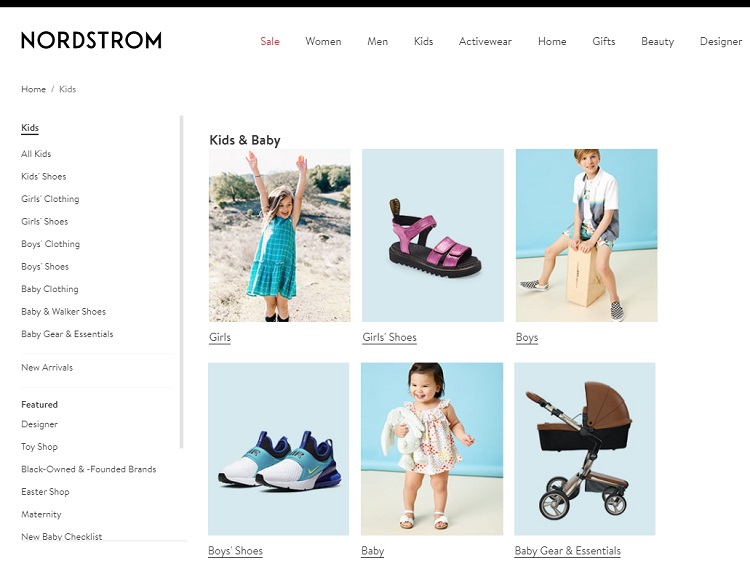The width and height of the screenshot is (750, 582).
Task: Go to Home breadcrumb link
Action: click(x=33, y=89)
